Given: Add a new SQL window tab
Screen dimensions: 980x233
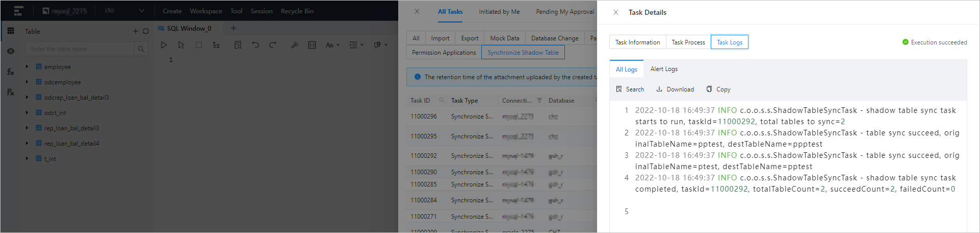Looking at the screenshot, I should point(234,28).
